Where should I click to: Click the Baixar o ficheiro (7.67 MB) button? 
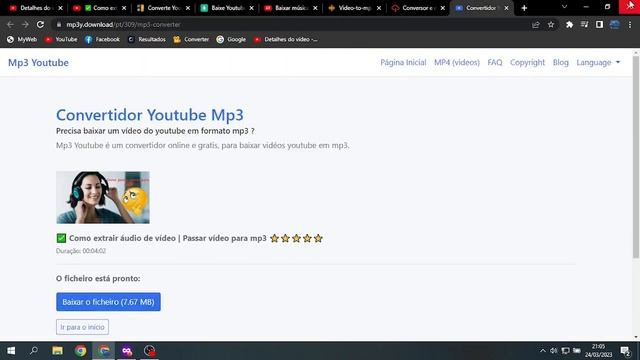point(108,302)
